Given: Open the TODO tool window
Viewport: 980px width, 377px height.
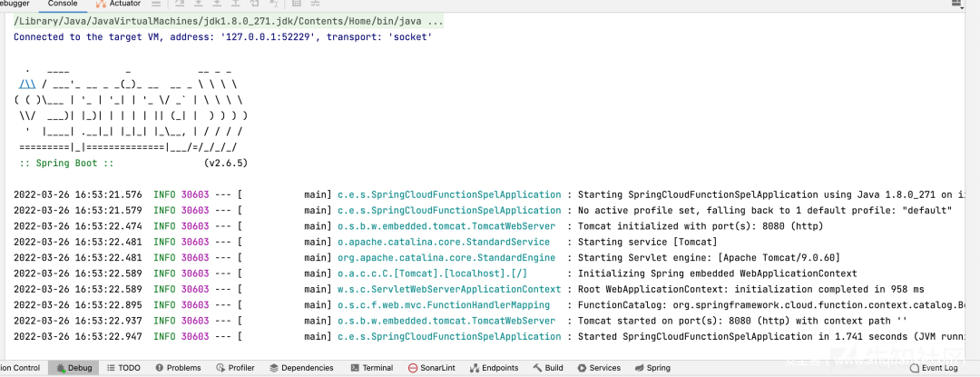Looking at the screenshot, I should tap(123, 368).
